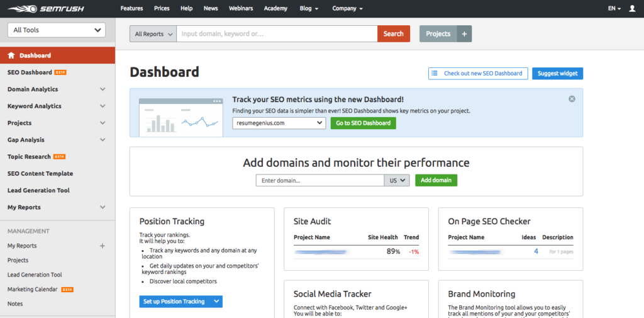This screenshot has height=318, width=644.
Task: Click the plus icon next to My Reports
Action: tap(103, 246)
